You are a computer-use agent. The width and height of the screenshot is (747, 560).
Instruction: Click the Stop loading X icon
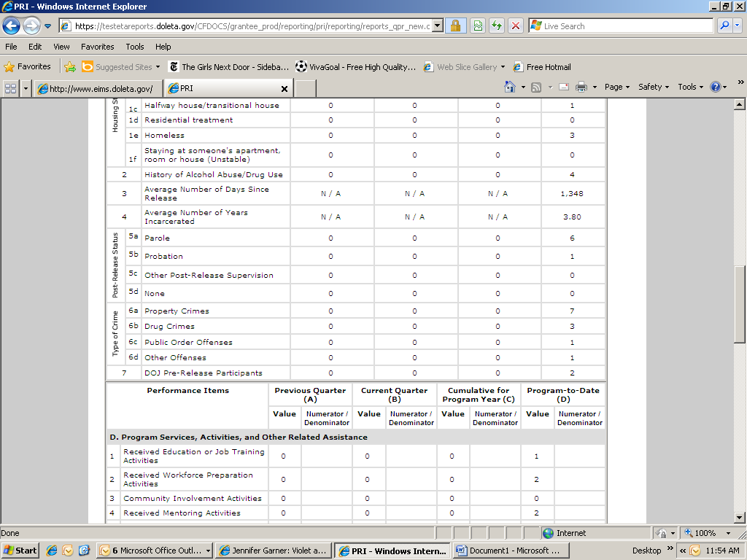click(x=516, y=26)
